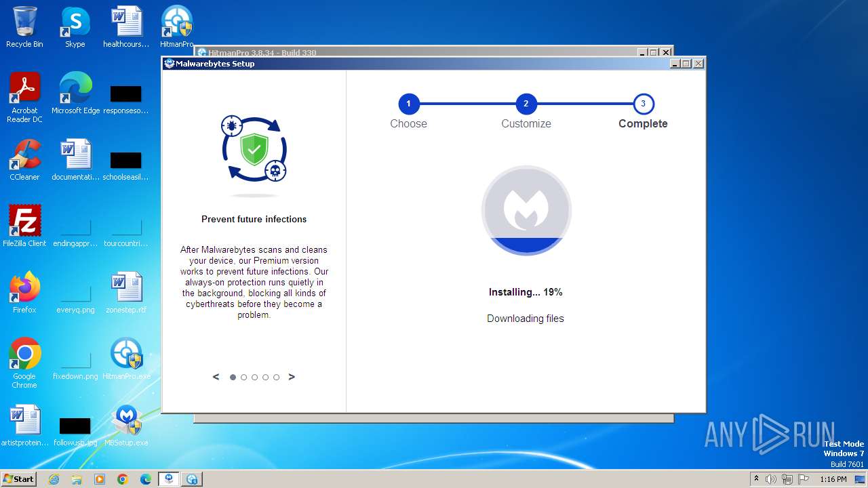Launch FileZilla Client shortcut

(x=24, y=226)
